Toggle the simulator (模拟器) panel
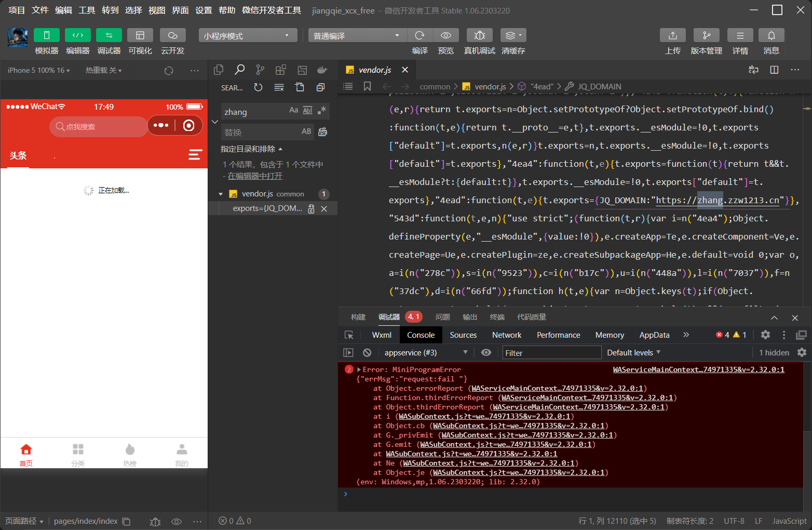 coord(46,35)
